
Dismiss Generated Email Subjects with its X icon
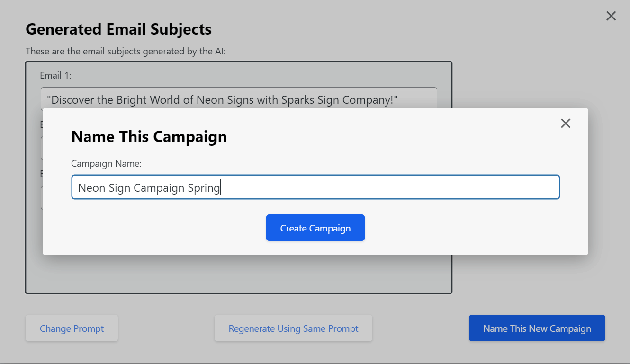coord(611,16)
